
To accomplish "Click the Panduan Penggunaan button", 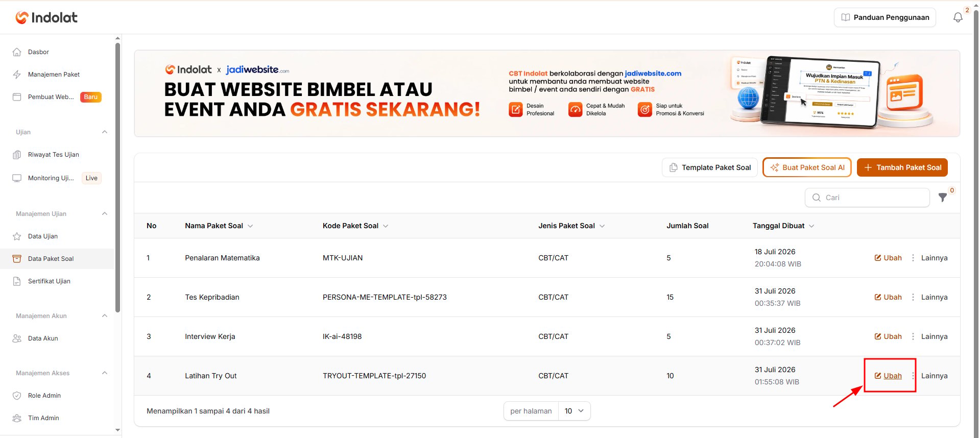I will click(885, 17).
